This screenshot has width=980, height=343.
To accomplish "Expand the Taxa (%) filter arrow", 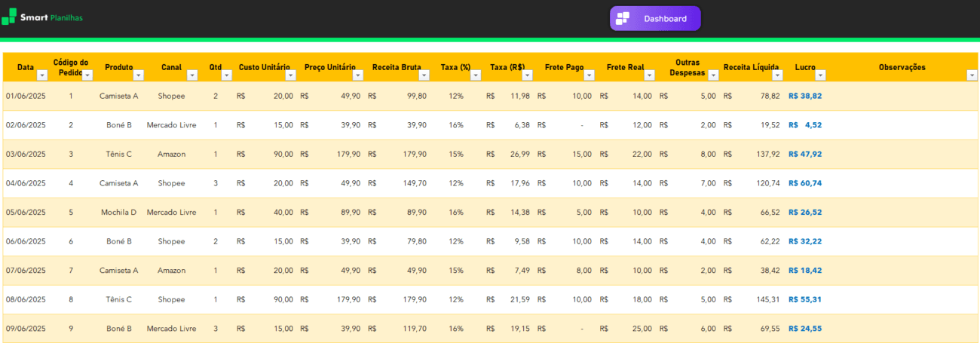I will tap(476, 75).
